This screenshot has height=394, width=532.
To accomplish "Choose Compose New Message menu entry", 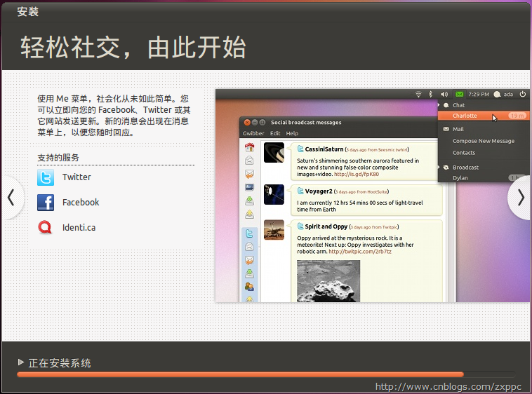I will (484, 141).
